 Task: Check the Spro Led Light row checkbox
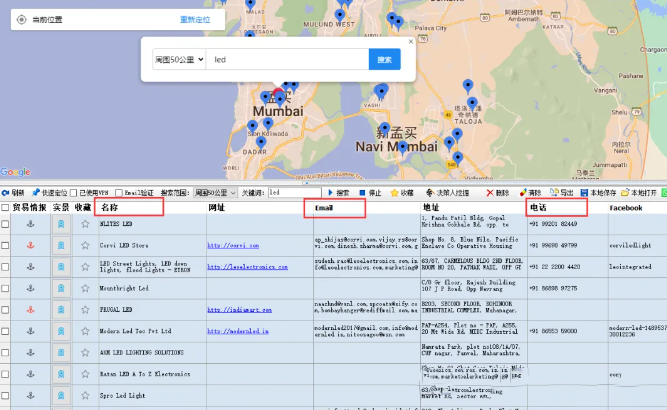5,396
